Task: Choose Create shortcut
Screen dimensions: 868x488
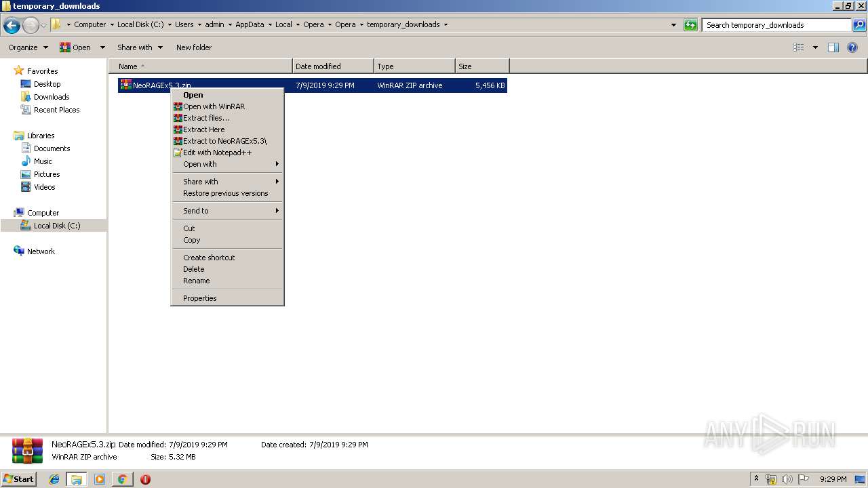Action: pos(227,258)
